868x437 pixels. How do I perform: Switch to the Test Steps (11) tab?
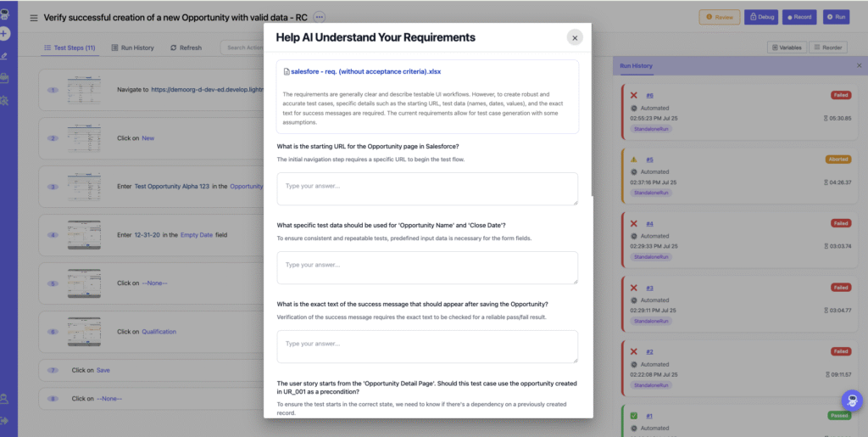tap(69, 48)
